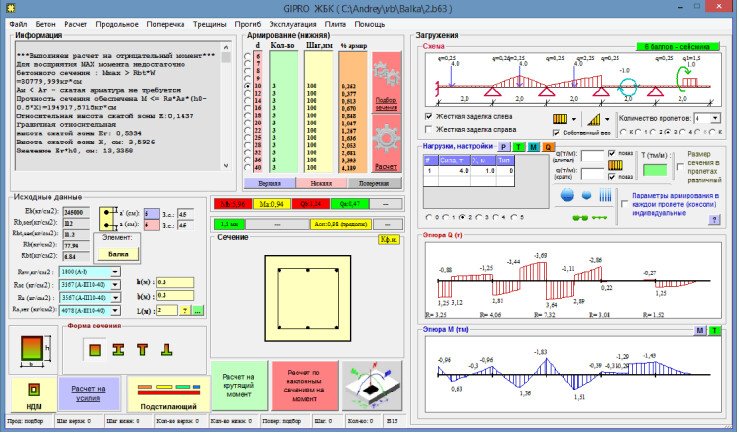Screen dimensions: 739x433
Task: Click the question mark help button in loads
Action: pyautogui.click(x=714, y=220)
